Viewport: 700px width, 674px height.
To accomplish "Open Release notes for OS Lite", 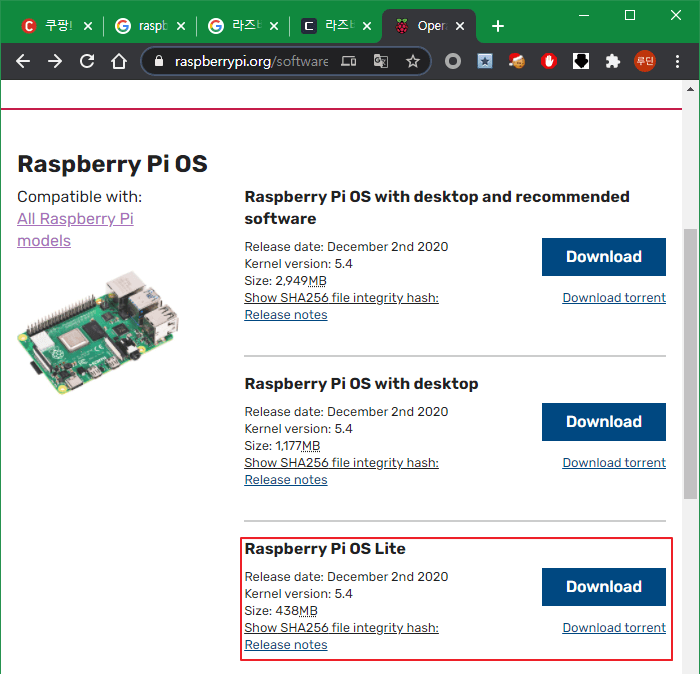I will pos(286,645).
